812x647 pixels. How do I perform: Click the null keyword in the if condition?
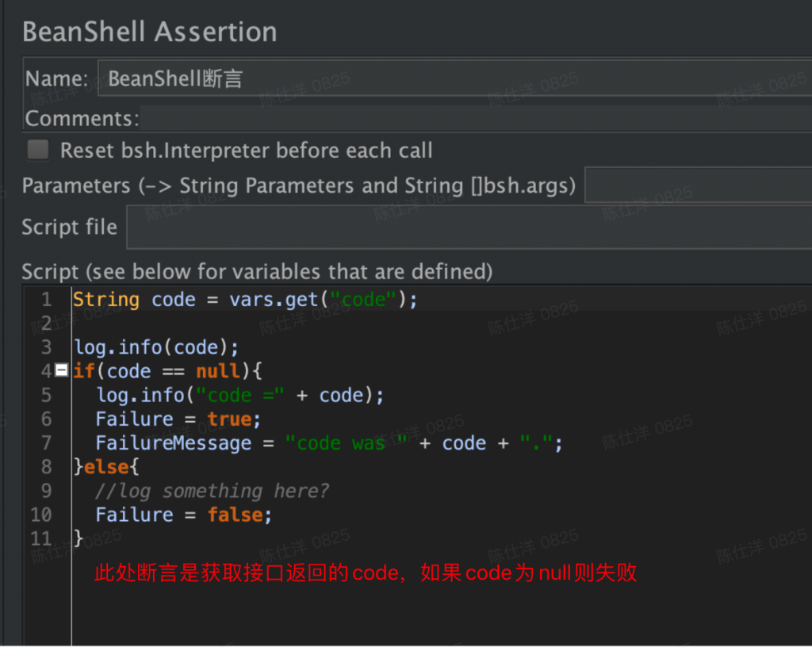pos(217,371)
